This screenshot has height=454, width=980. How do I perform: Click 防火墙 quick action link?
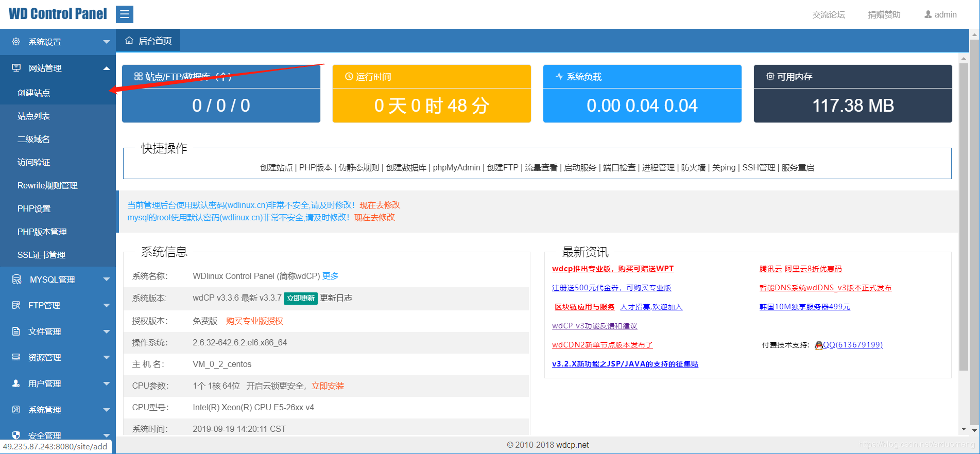pos(693,167)
